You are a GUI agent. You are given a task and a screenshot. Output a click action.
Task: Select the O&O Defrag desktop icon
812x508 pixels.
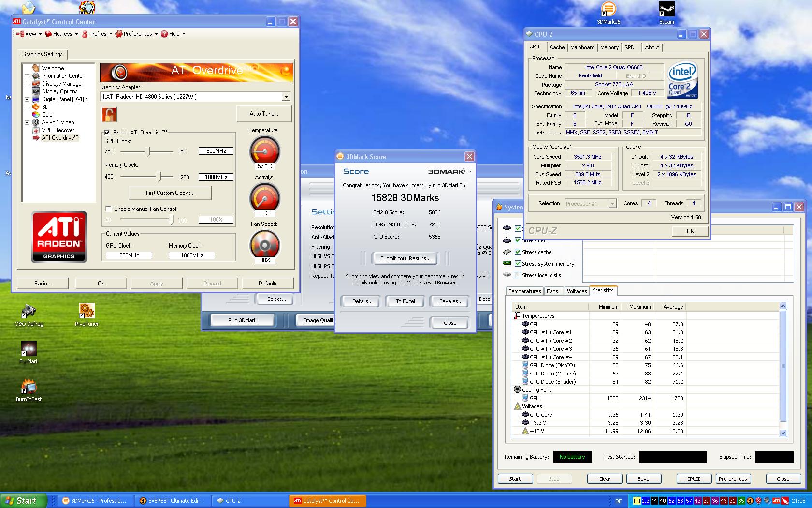(x=29, y=315)
